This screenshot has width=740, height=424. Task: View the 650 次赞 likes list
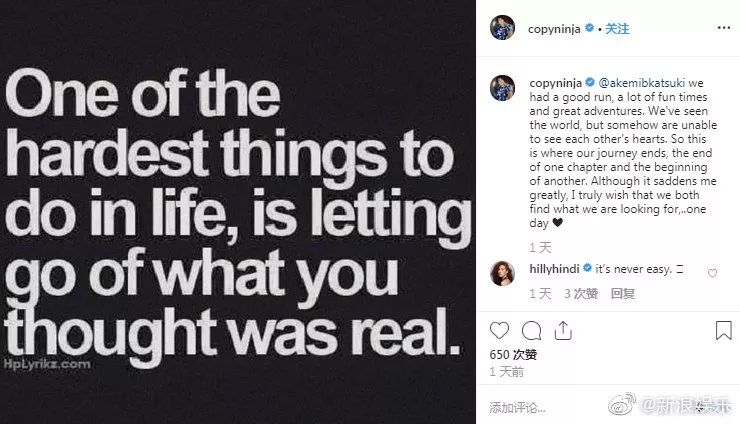click(x=514, y=355)
